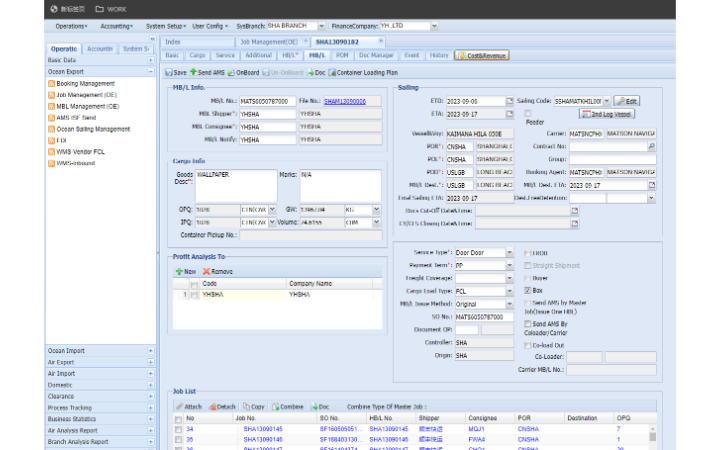Image resolution: width=720 pixels, height=450 pixels.
Task: Open the SysBranch dropdown
Action: tap(321, 26)
